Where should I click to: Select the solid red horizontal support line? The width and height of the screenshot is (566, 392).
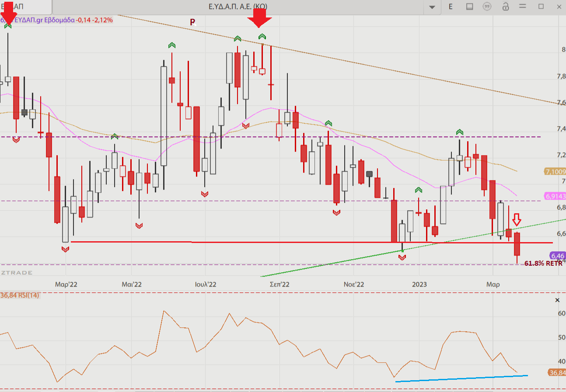[x=311, y=242]
